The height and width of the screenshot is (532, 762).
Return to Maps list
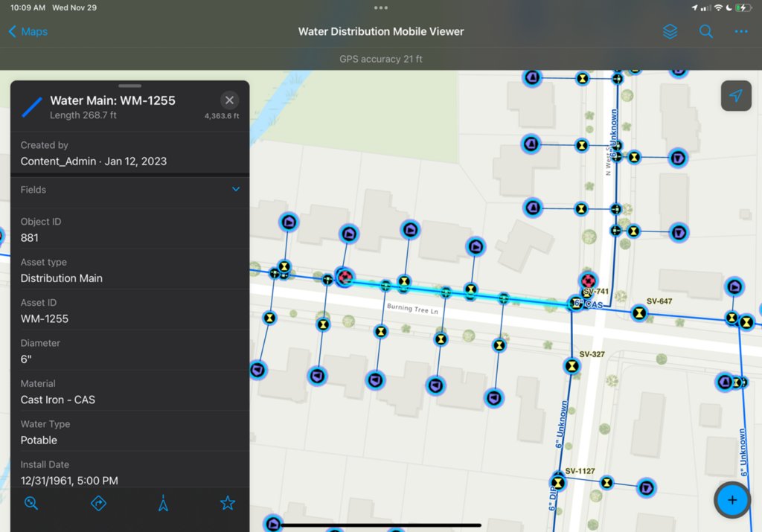(28, 31)
